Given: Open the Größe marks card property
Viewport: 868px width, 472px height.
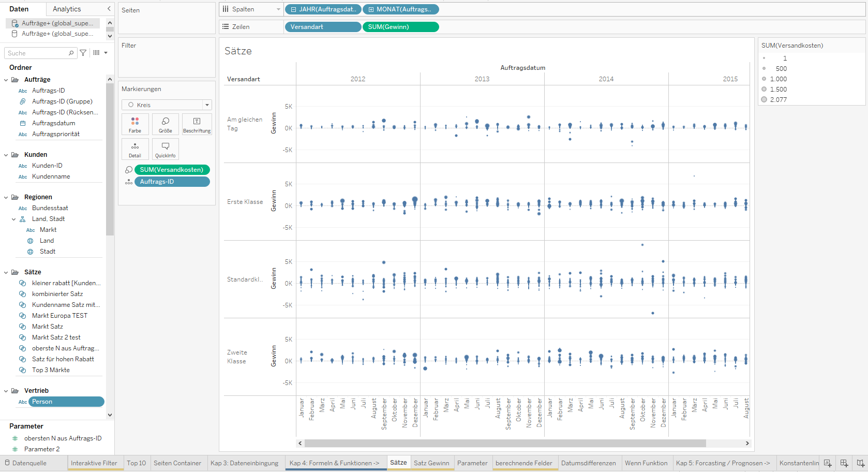Looking at the screenshot, I should tap(166, 124).
